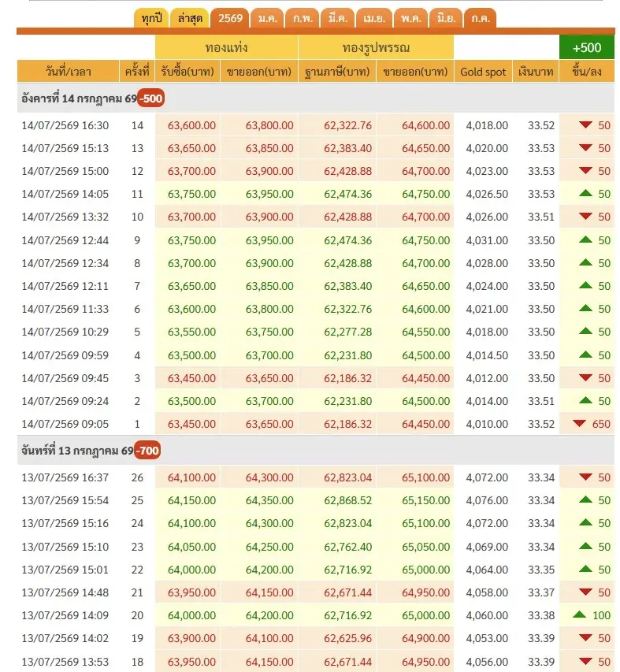Click the Gold spot column header
The height and width of the screenshot is (672, 620).
pos(483,71)
